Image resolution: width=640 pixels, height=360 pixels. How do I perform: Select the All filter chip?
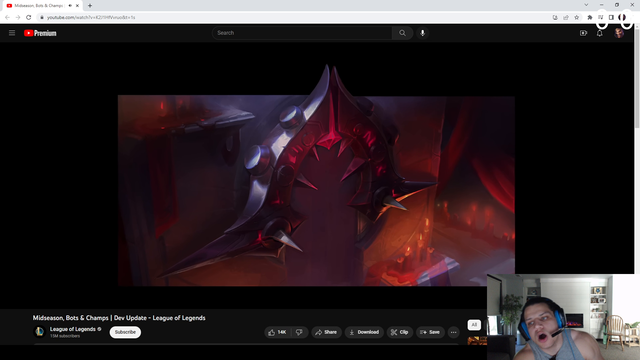[x=474, y=325]
